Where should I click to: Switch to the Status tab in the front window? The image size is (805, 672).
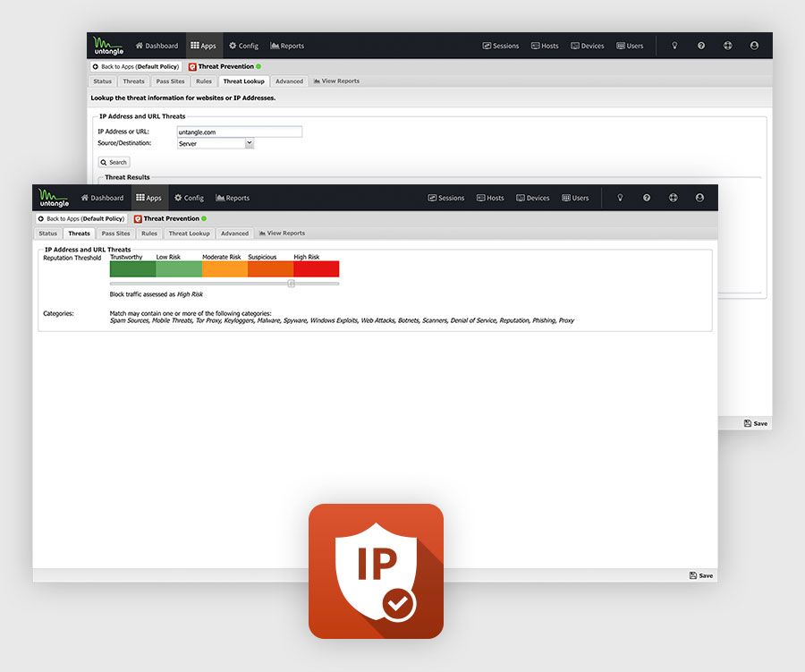pos(47,234)
